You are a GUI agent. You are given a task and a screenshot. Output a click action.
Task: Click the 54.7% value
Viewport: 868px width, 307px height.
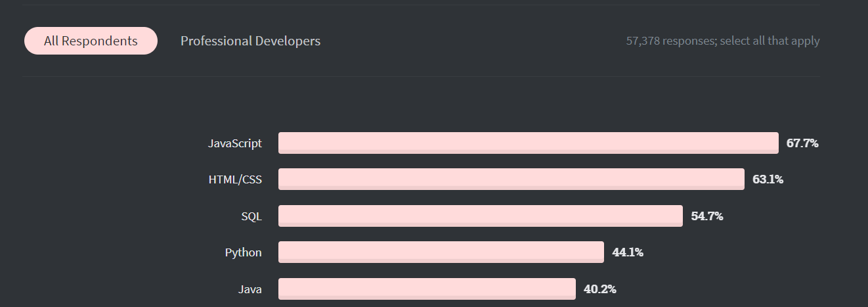(x=707, y=216)
